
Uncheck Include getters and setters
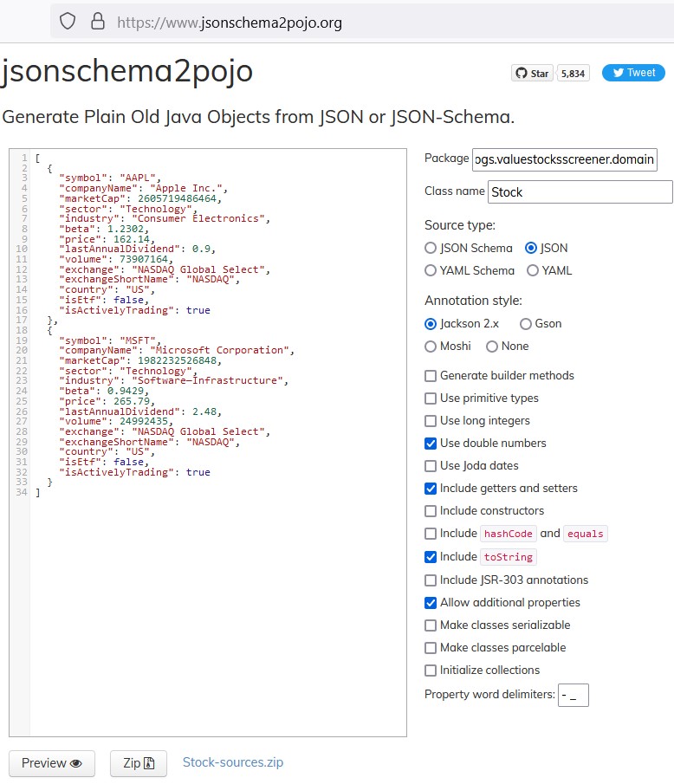[431, 488]
